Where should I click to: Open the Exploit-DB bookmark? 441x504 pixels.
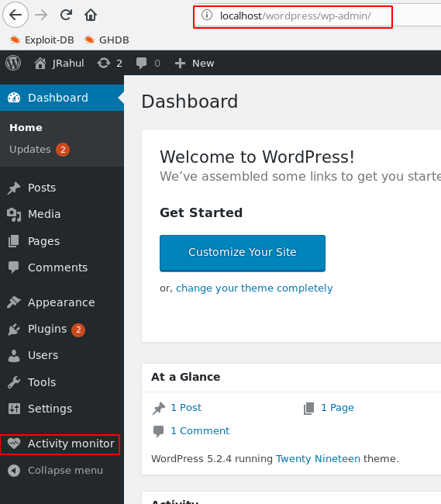coord(42,40)
